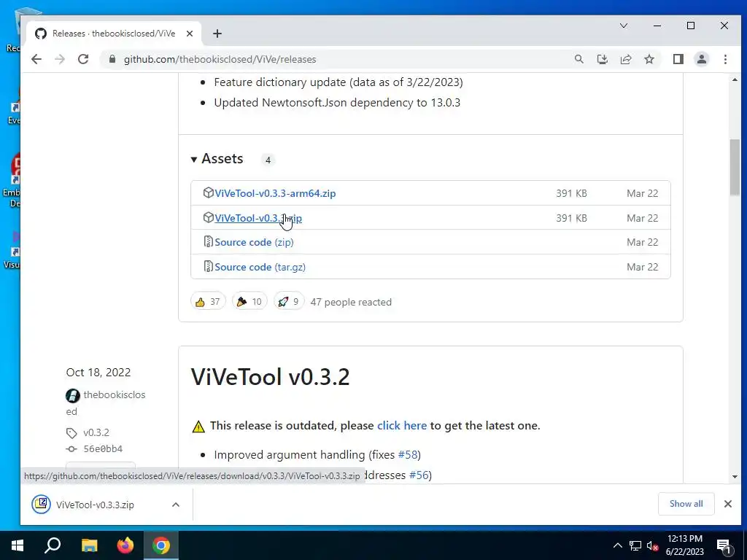Image resolution: width=747 pixels, height=560 pixels.
Task: Click the package icon beside arm64 zip
Action: [208, 192]
